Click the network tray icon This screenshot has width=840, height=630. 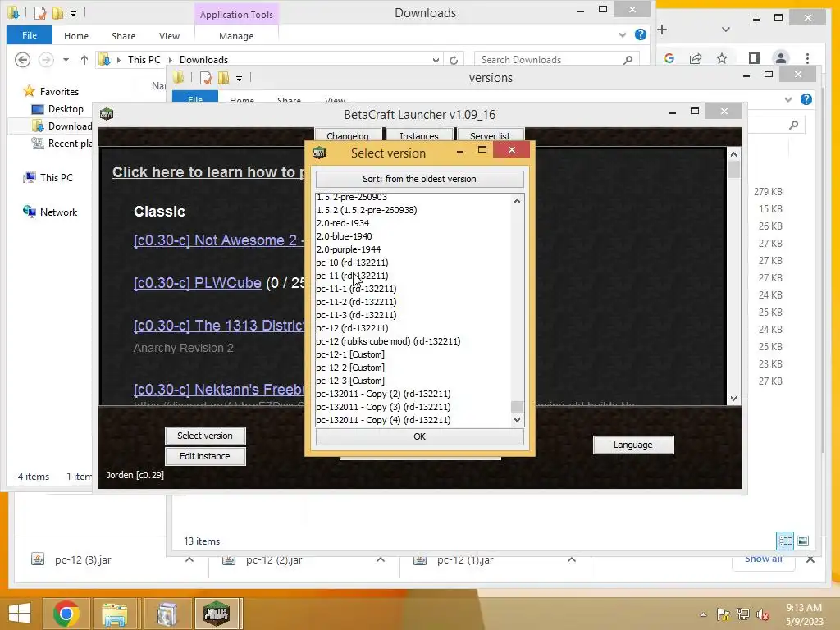[x=743, y=614]
